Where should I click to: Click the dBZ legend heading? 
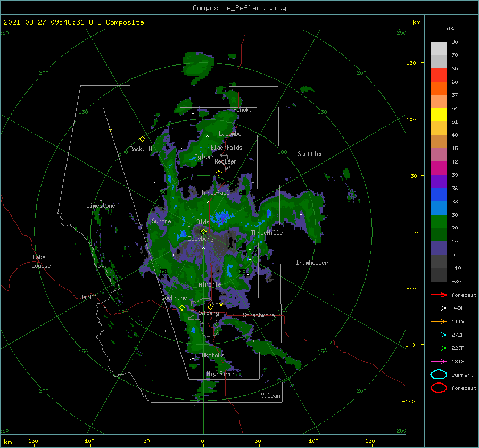click(x=451, y=28)
